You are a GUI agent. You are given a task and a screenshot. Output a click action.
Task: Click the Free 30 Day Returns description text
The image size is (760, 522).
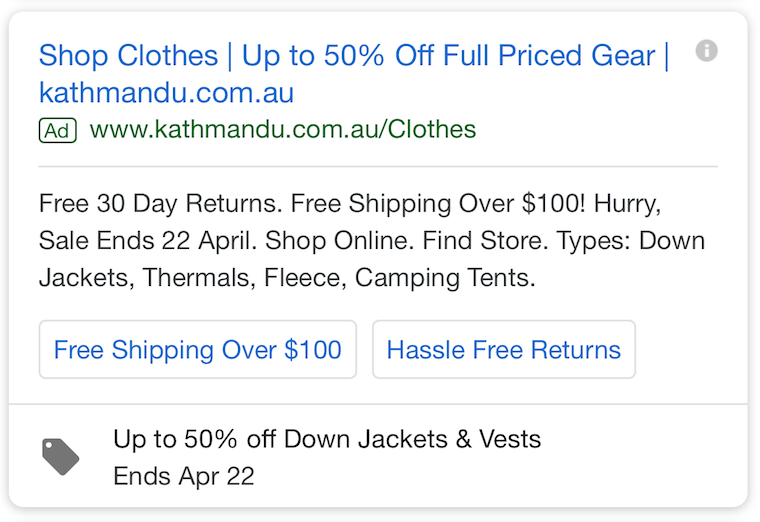(160, 203)
